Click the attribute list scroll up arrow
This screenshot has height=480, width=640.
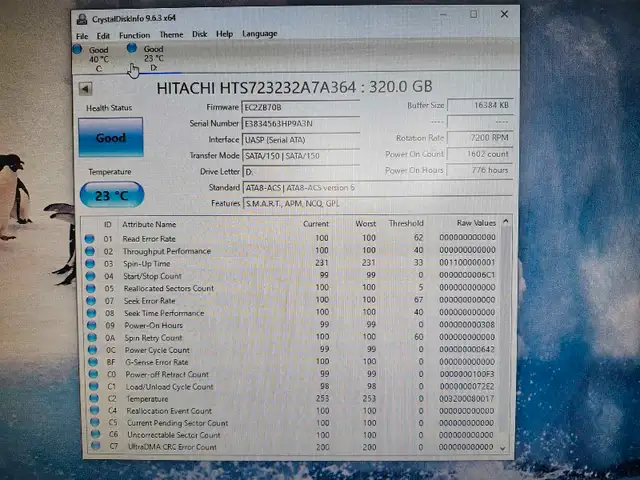tap(506, 221)
